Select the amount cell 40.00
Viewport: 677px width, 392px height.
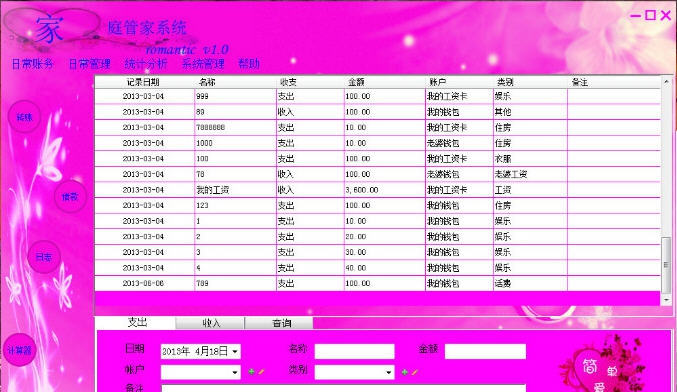click(x=385, y=268)
